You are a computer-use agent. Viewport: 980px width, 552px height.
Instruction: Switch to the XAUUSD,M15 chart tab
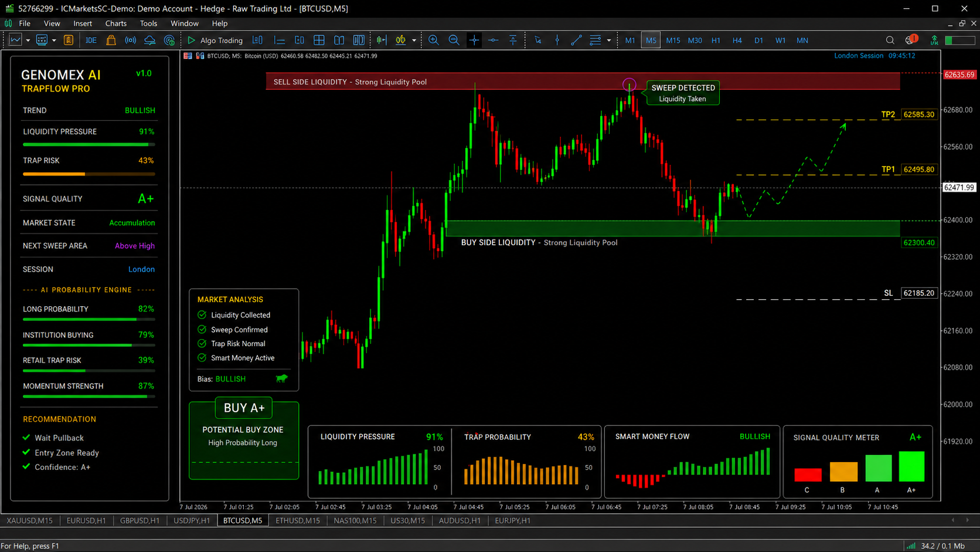click(29, 520)
